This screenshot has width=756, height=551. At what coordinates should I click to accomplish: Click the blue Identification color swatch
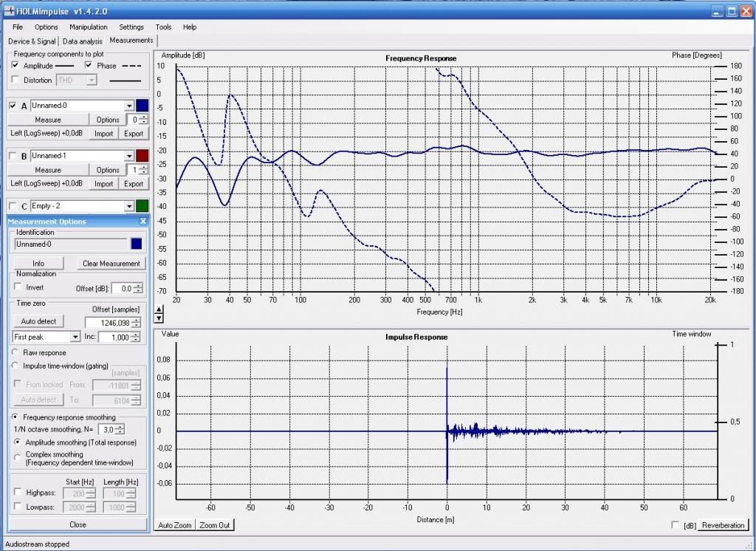137,244
